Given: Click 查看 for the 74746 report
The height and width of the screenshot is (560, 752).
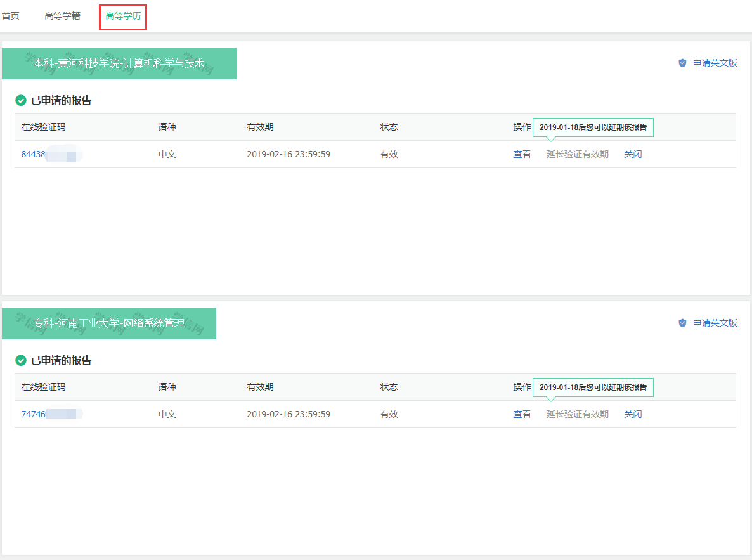Looking at the screenshot, I should click(x=522, y=414).
